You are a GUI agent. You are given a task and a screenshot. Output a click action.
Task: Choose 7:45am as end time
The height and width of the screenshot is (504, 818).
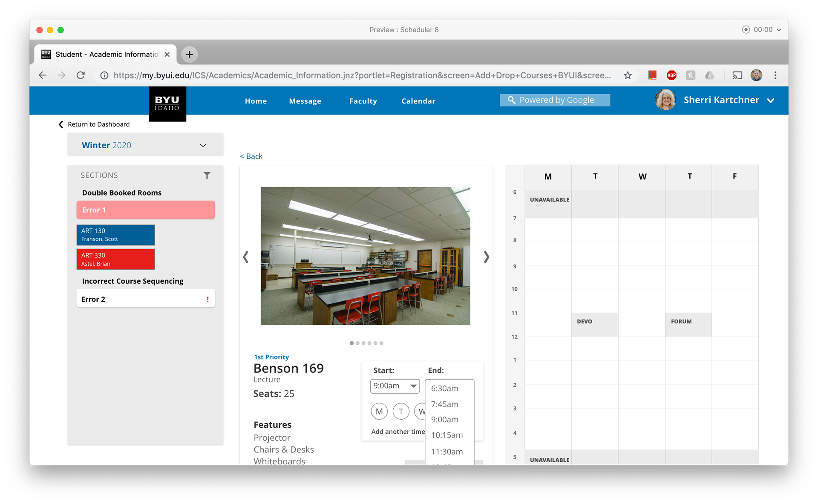click(x=445, y=404)
